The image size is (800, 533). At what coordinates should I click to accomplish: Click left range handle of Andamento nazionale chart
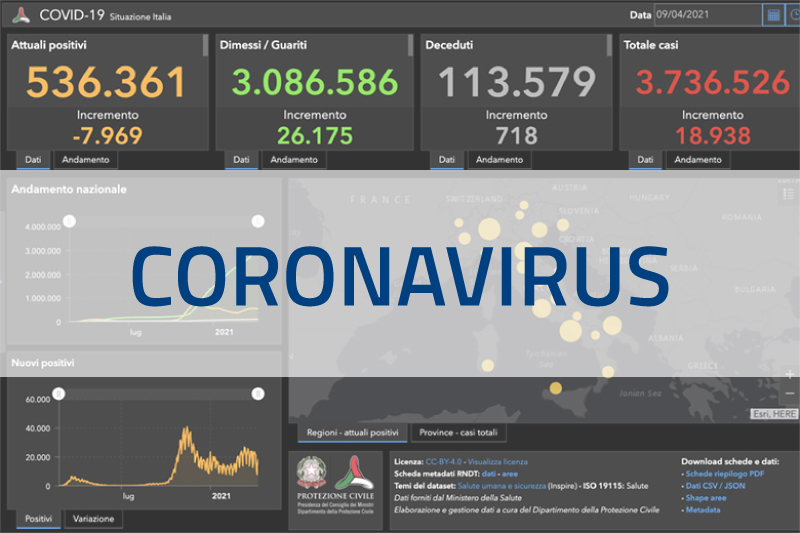[x=69, y=221]
